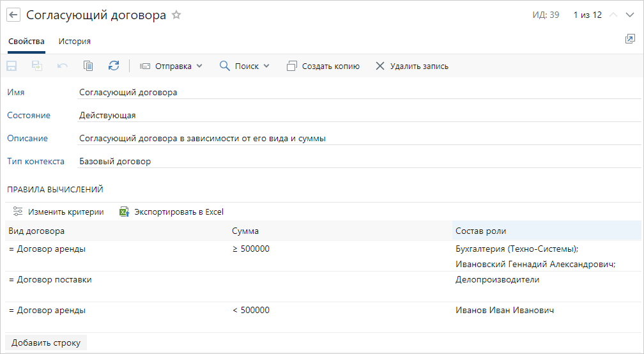The image size is (644, 354).
Task: Add record to favorites with star icon
Action: (x=176, y=15)
